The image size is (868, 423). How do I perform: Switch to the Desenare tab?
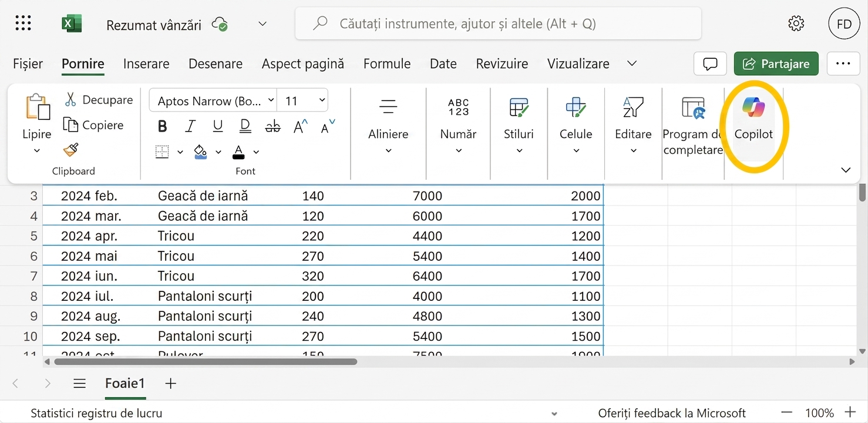coord(216,63)
